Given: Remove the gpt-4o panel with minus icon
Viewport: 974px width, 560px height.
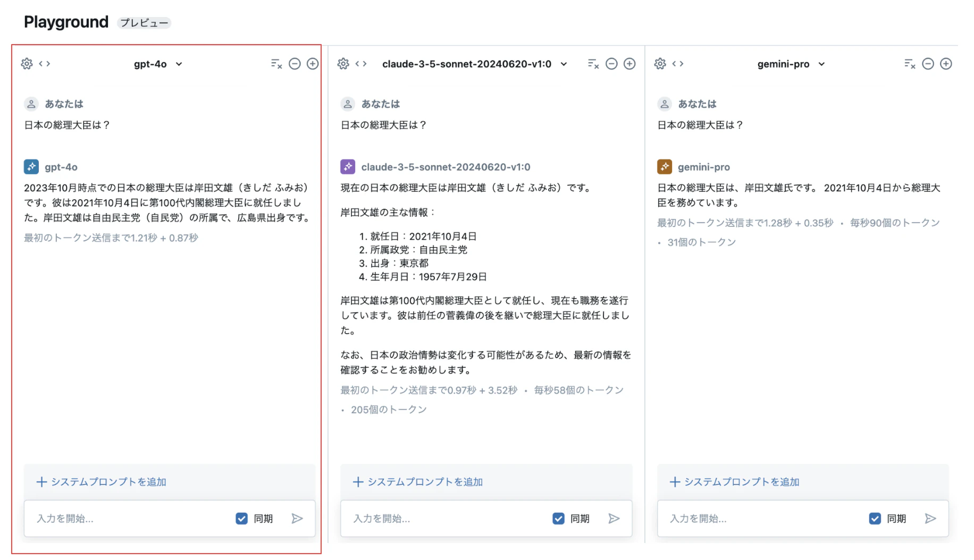Looking at the screenshot, I should pyautogui.click(x=295, y=64).
